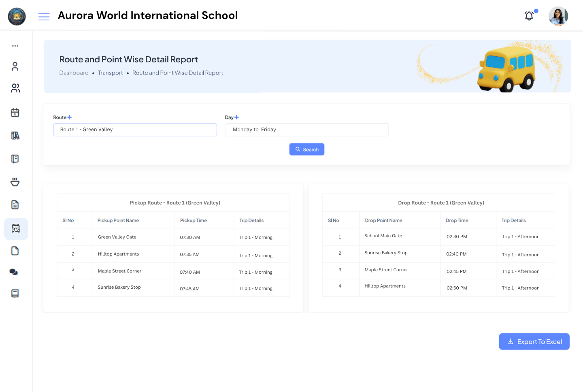The width and height of the screenshot is (583, 392).
Task: Click the Search button
Action: coord(306,149)
